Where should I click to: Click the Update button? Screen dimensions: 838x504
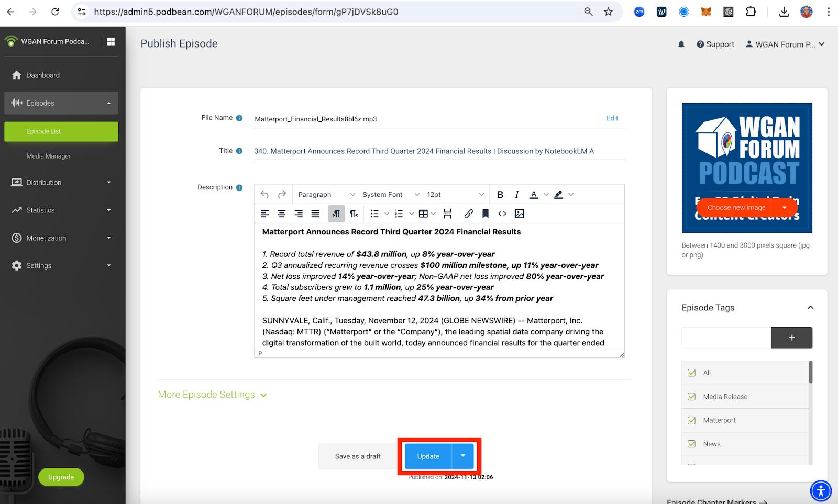428,456
